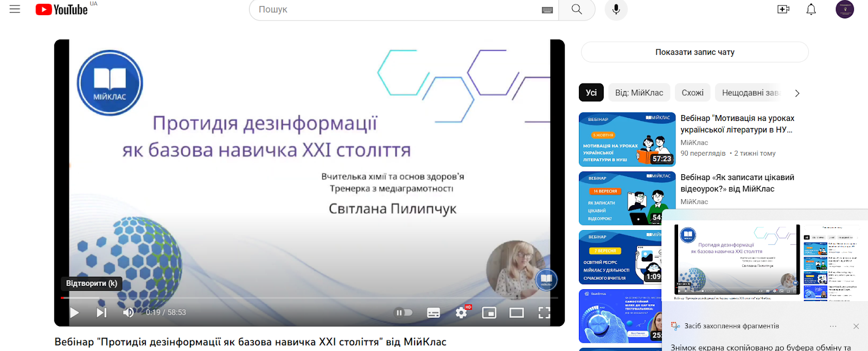Toggle the autoplay switch in player
The height and width of the screenshot is (351, 868).
[x=404, y=312]
